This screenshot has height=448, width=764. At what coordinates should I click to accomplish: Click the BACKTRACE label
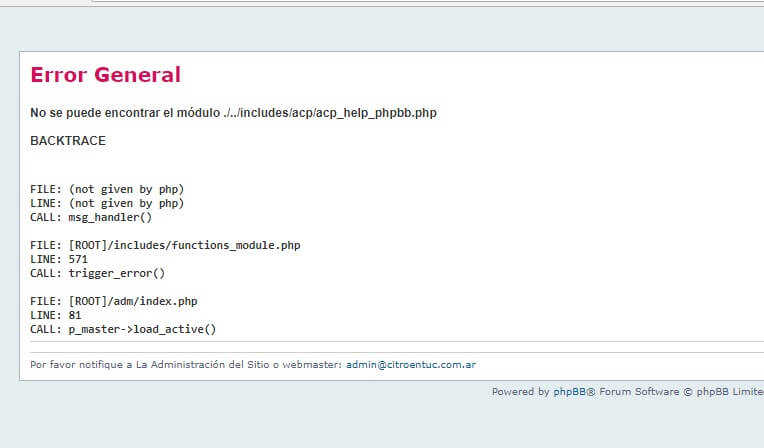click(x=68, y=141)
